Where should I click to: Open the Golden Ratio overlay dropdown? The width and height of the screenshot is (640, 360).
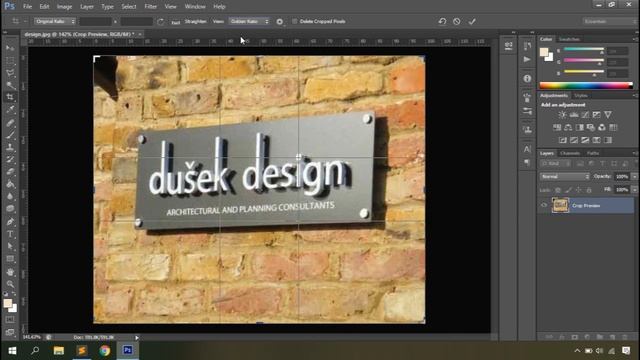tap(249, 21)
